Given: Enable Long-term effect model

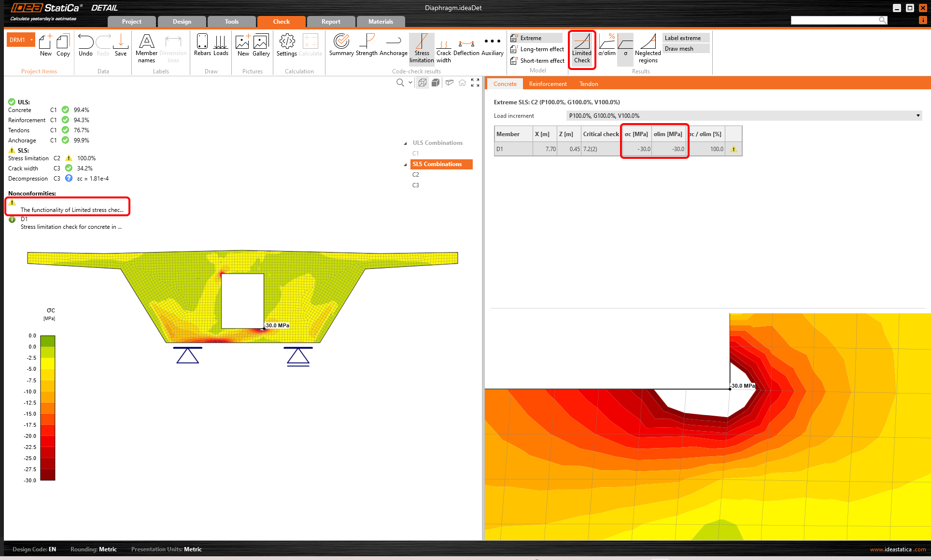Looking at the screenshot, I should pos(537,49).
